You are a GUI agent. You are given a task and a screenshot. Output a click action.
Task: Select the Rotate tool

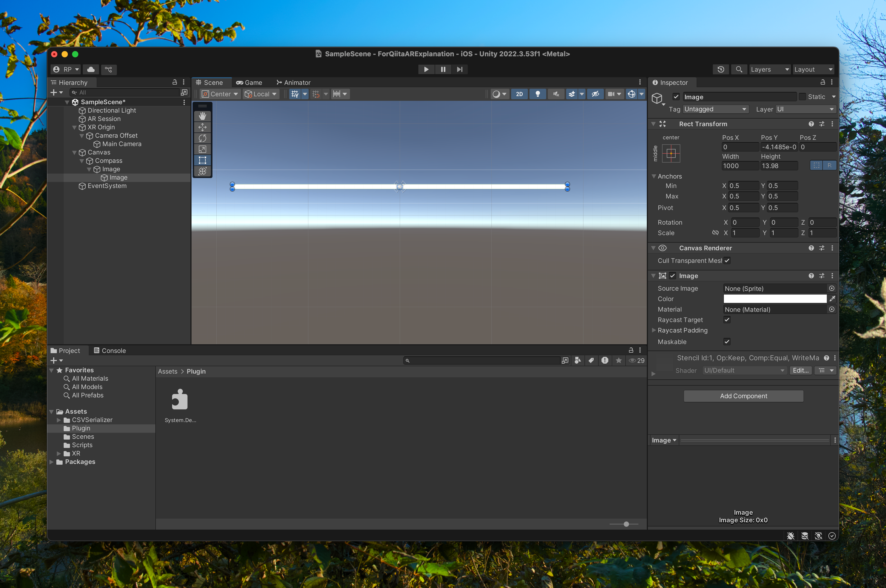pyautogui.click(x=202, y=138)
